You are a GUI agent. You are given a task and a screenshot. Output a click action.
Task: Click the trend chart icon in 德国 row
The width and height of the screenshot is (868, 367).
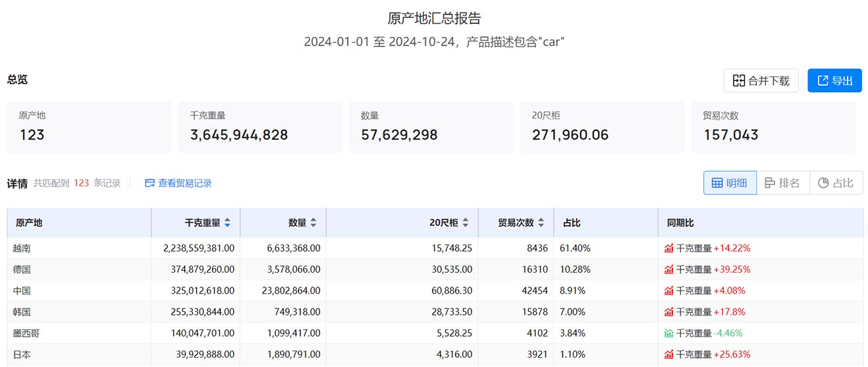click(x=669, y=269)
